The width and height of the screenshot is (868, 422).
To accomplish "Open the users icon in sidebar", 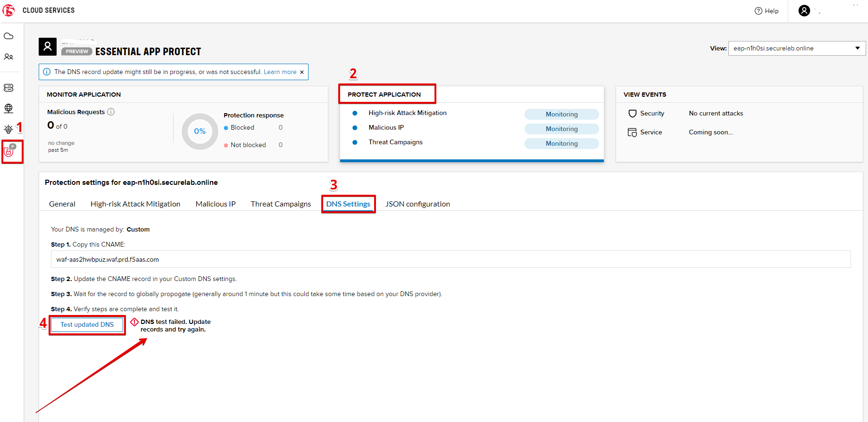I will 8,57.
